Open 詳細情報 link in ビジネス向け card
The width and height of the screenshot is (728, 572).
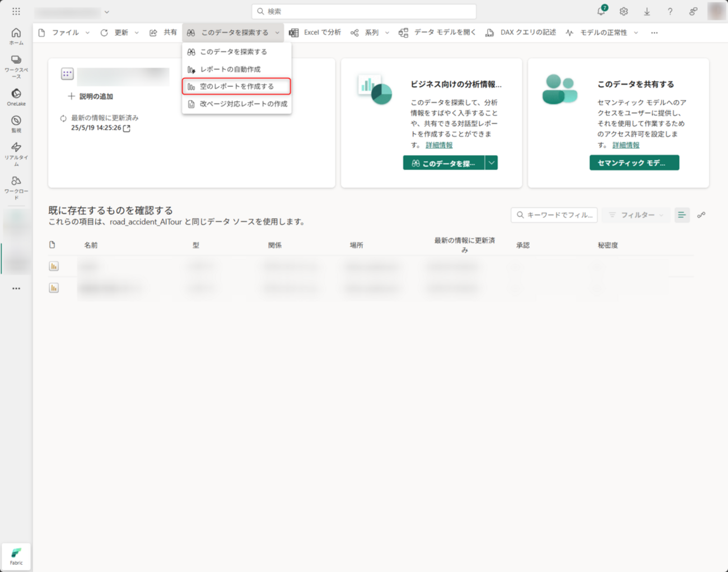pos(439,145)
